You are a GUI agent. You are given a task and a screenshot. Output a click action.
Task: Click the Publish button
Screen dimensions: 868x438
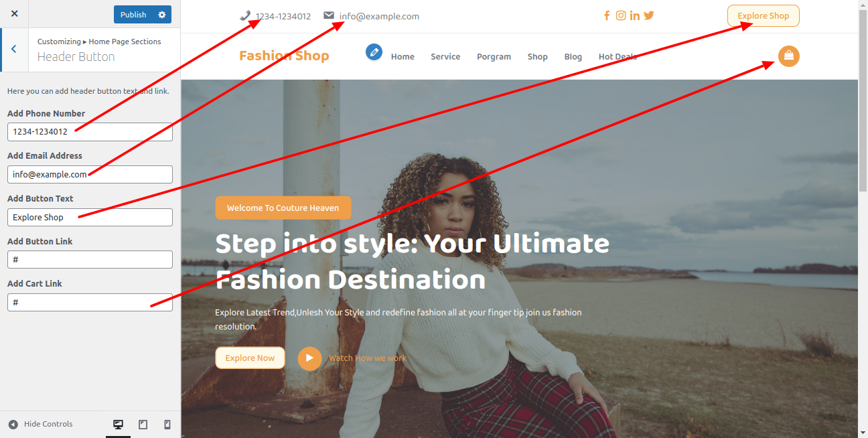(x=133, y=15)
